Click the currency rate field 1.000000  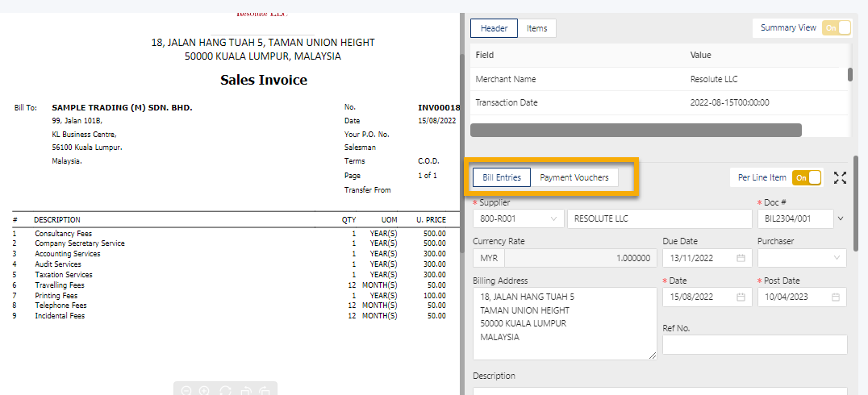pyautogui.click(x=581, y=258)
